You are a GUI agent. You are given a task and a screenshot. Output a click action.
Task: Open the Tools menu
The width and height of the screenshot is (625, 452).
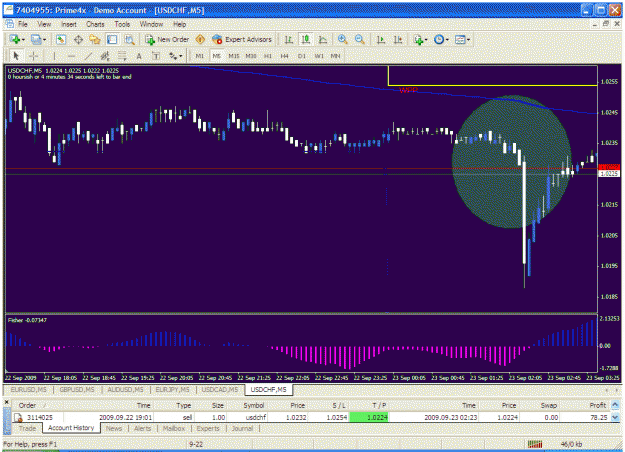(122, 24)
